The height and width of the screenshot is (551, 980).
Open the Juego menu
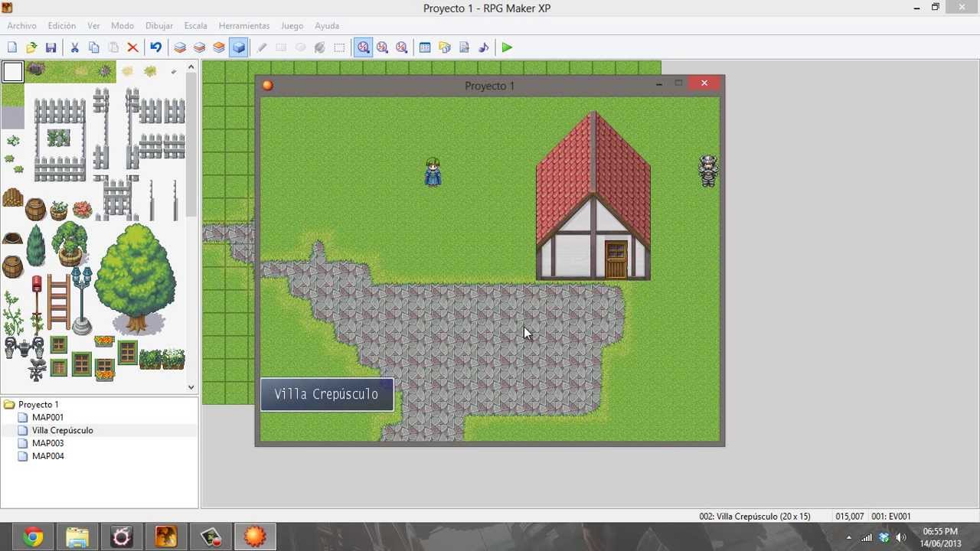tap(292, 26)
